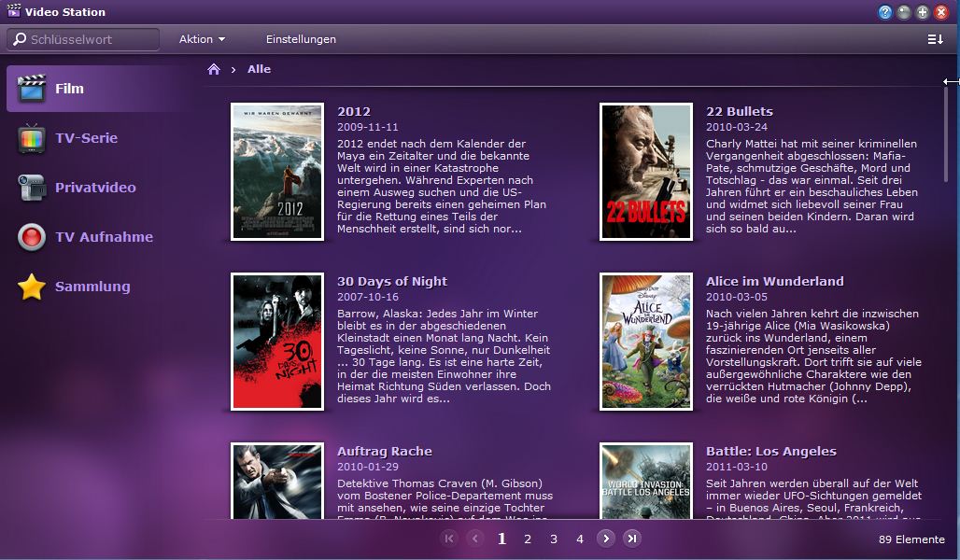Image resolution: width=960 pixels, height=560 pixels.
Task: Select the Film category
Action: coord(98,89)
